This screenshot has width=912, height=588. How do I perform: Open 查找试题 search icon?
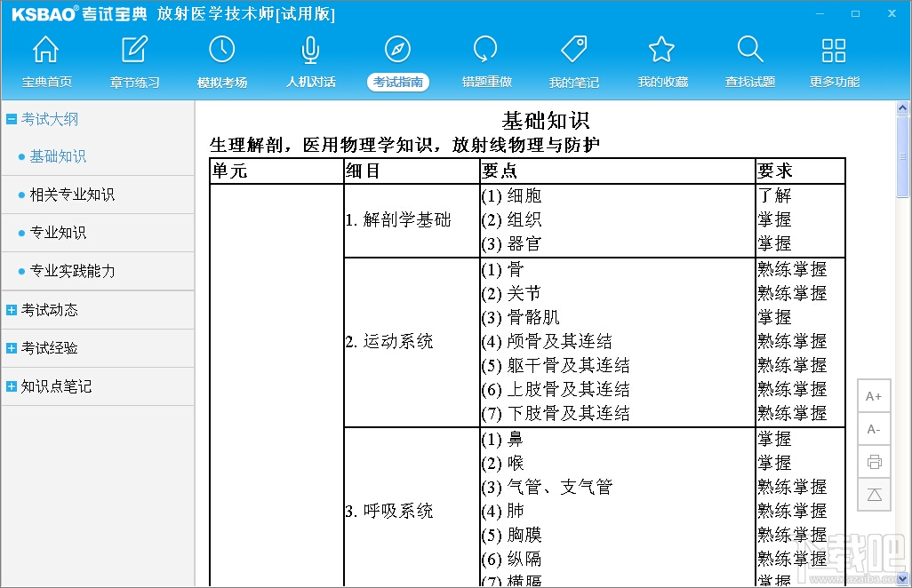coord(750,50)
